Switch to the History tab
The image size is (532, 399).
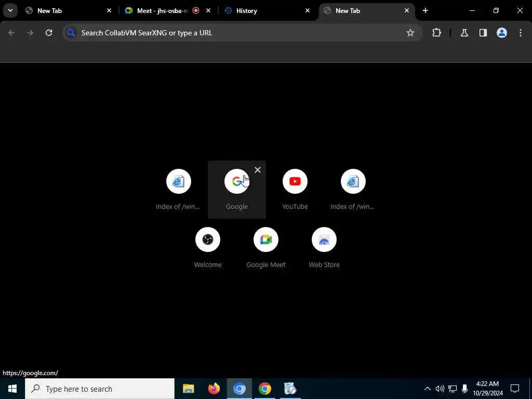267,10
